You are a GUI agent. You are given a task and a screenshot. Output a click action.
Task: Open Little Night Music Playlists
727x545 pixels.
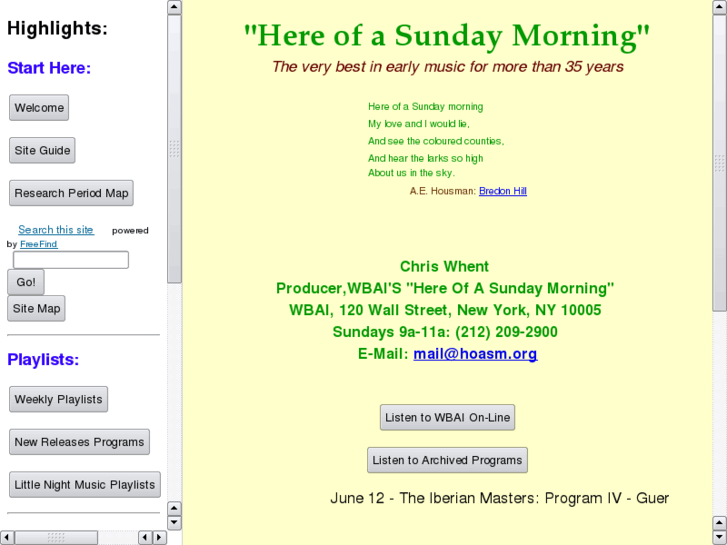coord(85,485)
